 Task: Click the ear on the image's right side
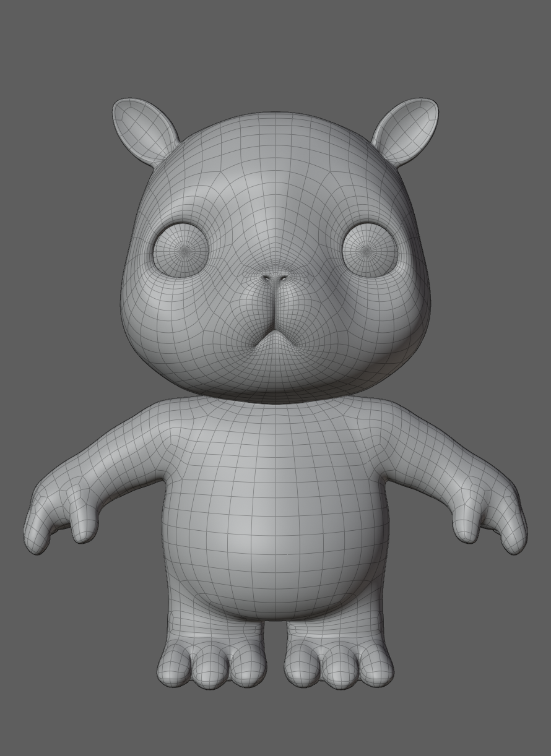point(407,131)
